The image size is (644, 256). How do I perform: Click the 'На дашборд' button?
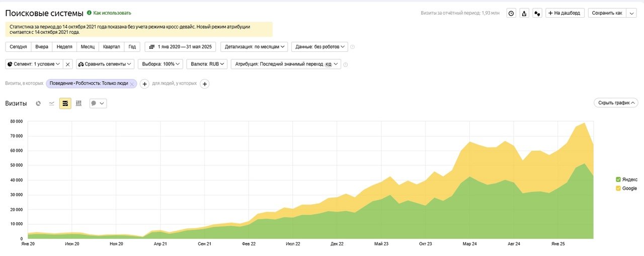point(565,13)
